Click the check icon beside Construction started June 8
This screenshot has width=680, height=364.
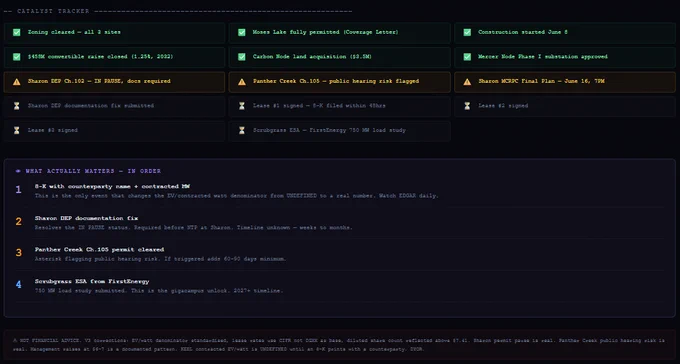coord(467,33)
